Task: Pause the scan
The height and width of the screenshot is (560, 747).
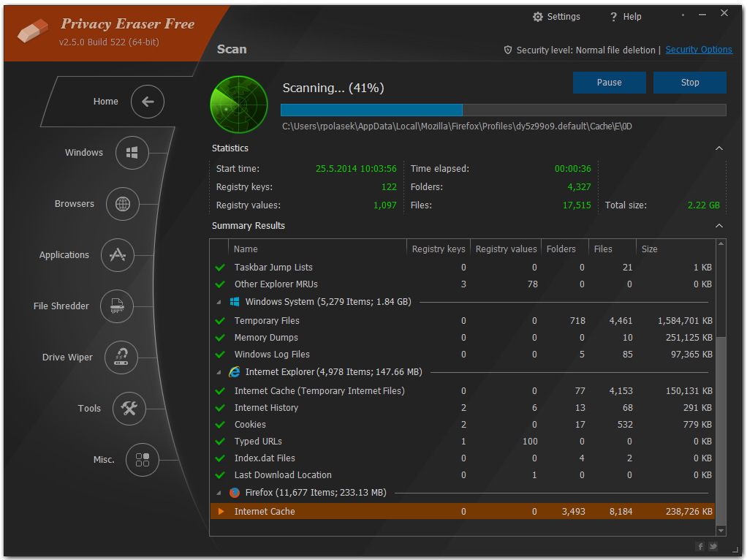Action: point(610,83)
